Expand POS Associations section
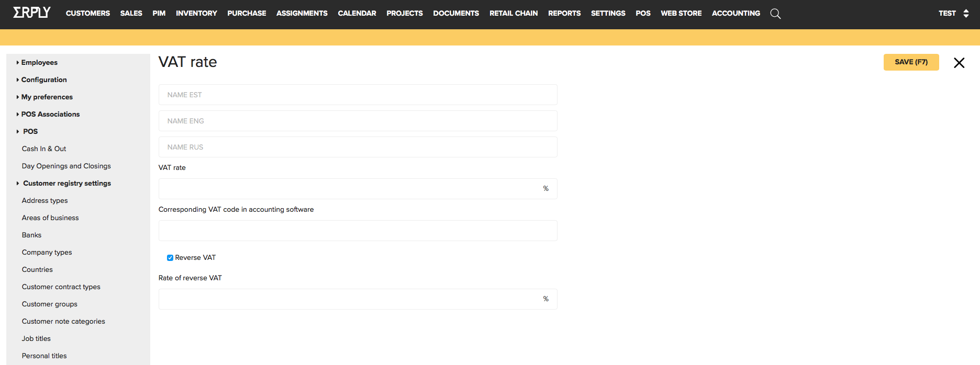The height and width of the screenshot is (365, 980). (48, 114)
